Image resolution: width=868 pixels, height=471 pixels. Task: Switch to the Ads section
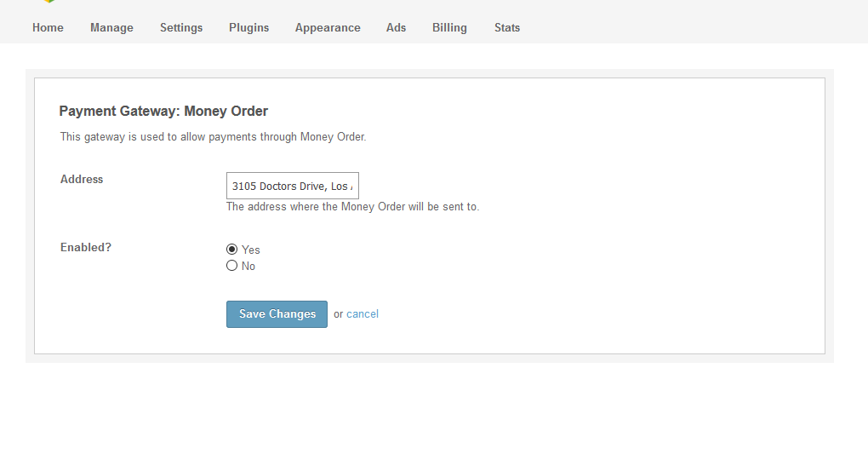[396, 27]
